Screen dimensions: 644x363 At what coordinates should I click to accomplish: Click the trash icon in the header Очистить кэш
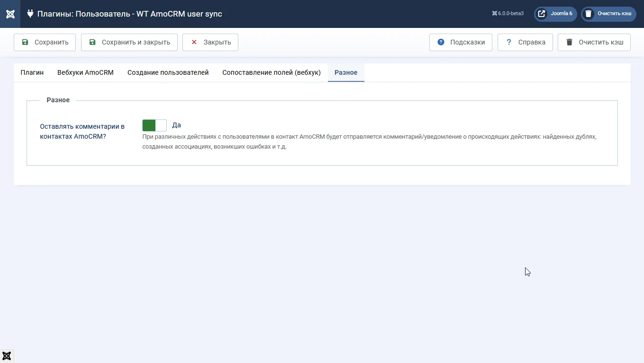click(x=589, y=14)
